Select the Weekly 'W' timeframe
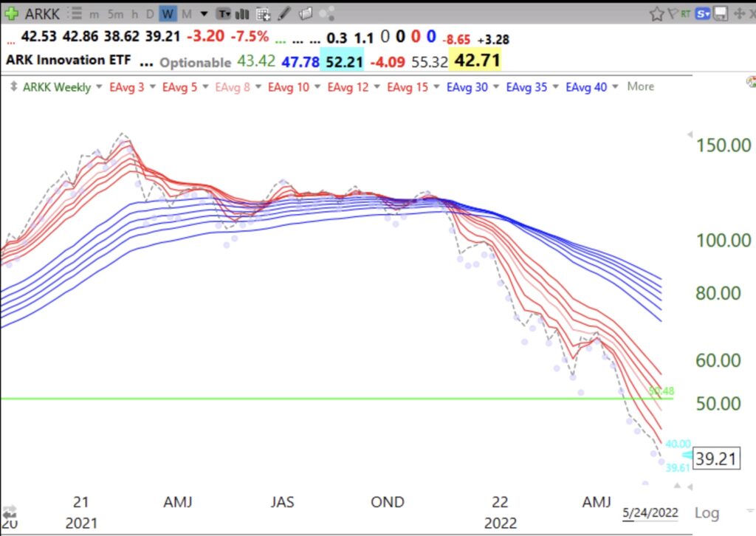Image resolution: width=756 pixels, height=536 pixels. click(168, 14)
